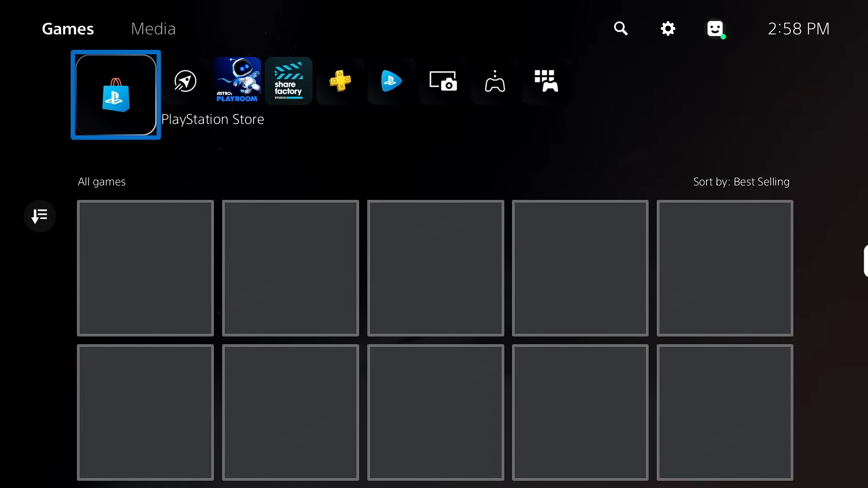Image resolution: width=868 pixels, height=488 pixels.
Task: Open the PlayStation Plus icon
Action: coord(340,81)
